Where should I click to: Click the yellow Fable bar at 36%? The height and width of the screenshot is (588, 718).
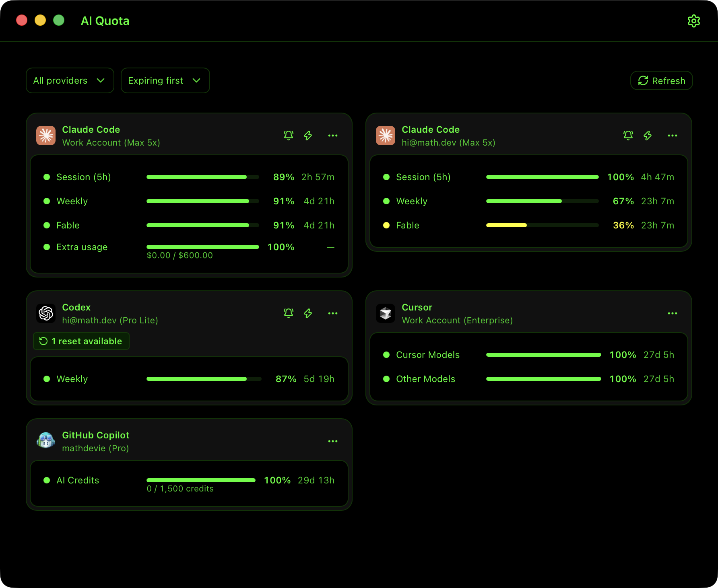[x=543, y=225]
